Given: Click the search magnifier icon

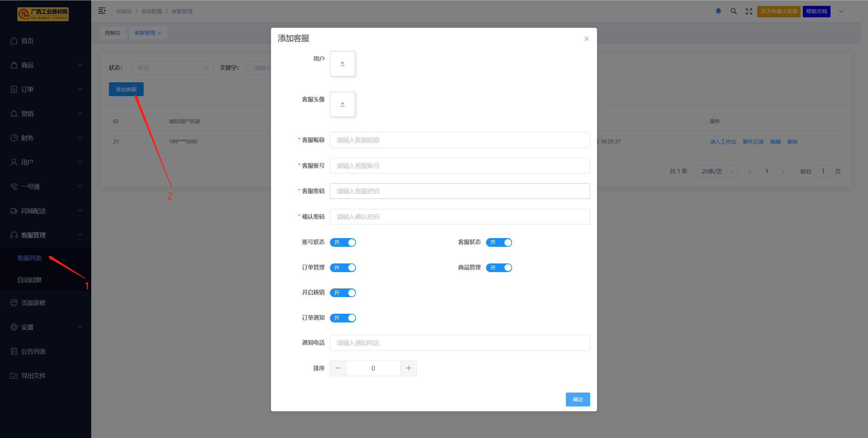Looking at the screenshot, I should tap(733, 11).
